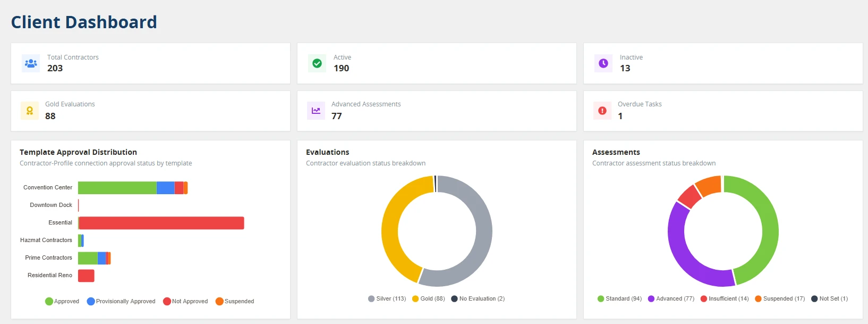Click the Advanced Assessments chart icon
Screen dimensions: 868x324
click(x=316, y=111)
